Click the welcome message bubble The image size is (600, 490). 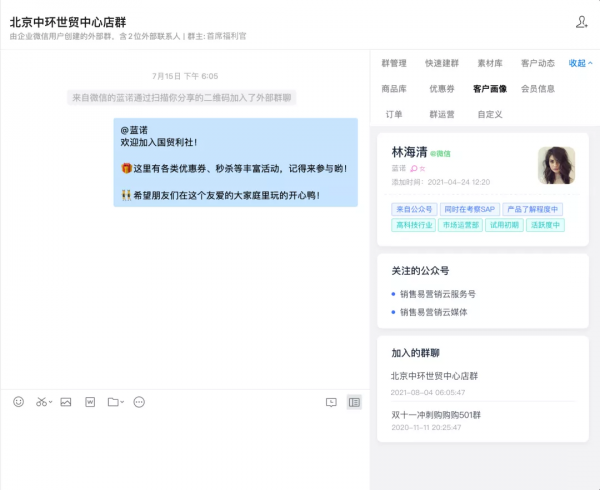coord(236,162)
